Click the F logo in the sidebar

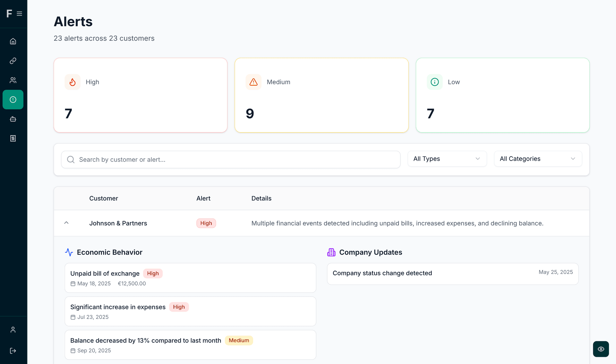pos(9,13)
